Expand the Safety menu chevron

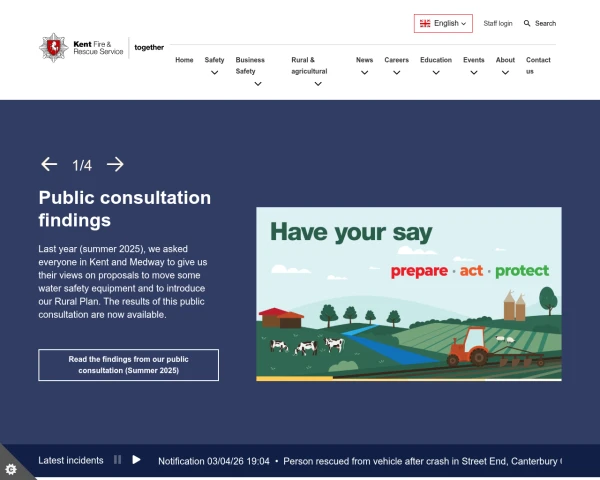(214, 72)
